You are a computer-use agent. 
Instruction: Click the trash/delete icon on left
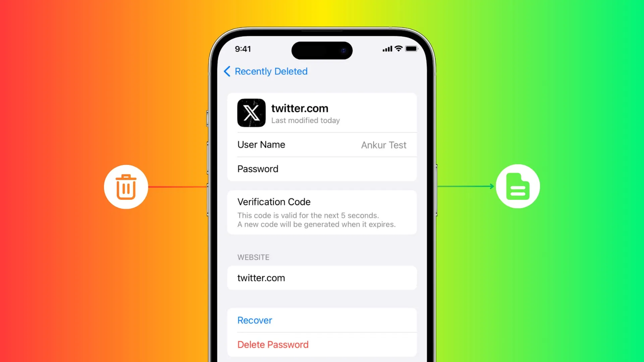(x=126, y=187)
